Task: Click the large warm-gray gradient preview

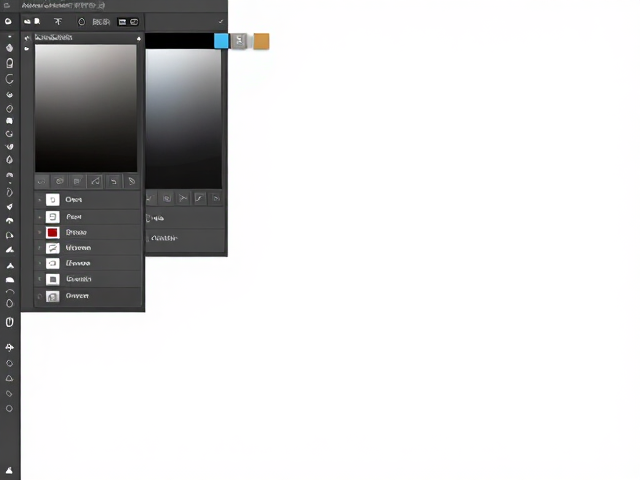Action: click(x=86, y=108)
